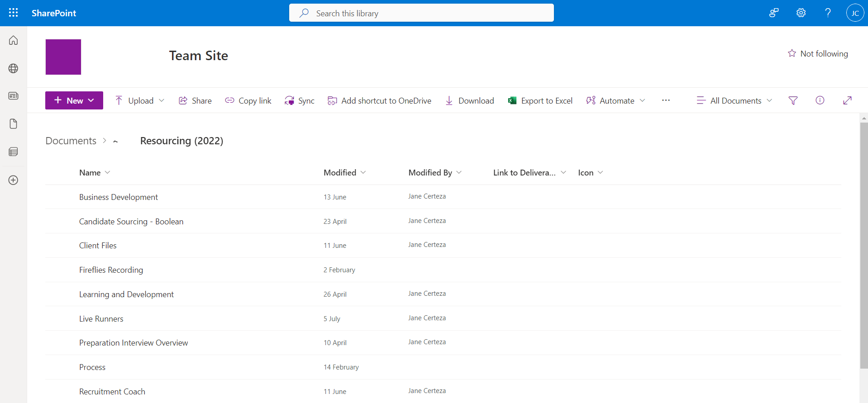The height and width of the screenshot is (403, 868).
Task: Click the purple Team Site logo
Action: [63, 57]
